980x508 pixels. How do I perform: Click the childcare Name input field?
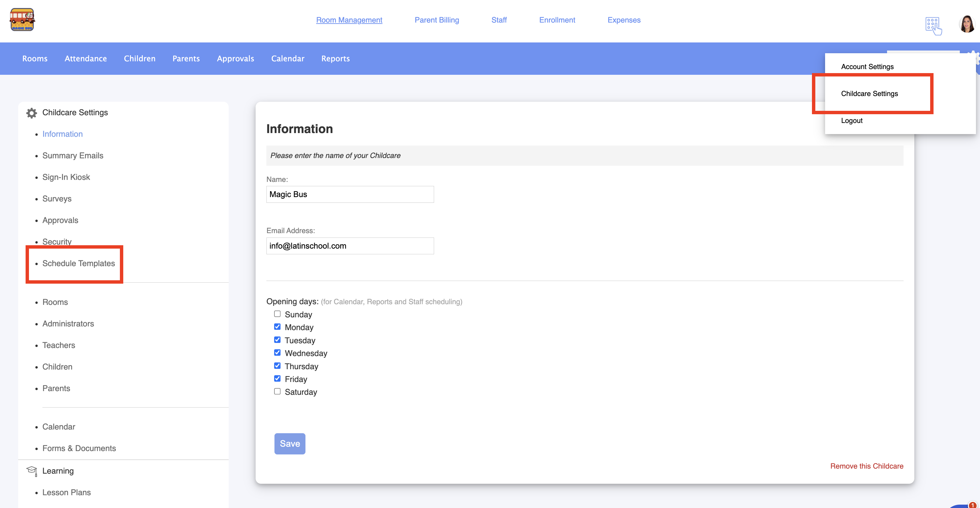tap(350, 194)
